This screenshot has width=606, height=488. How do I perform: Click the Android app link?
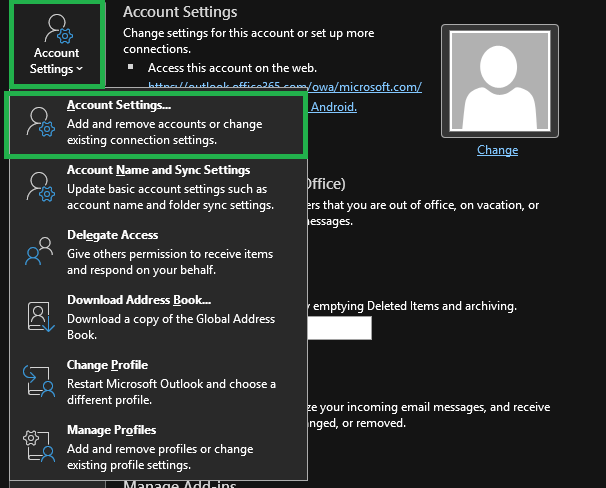(334, 107)
